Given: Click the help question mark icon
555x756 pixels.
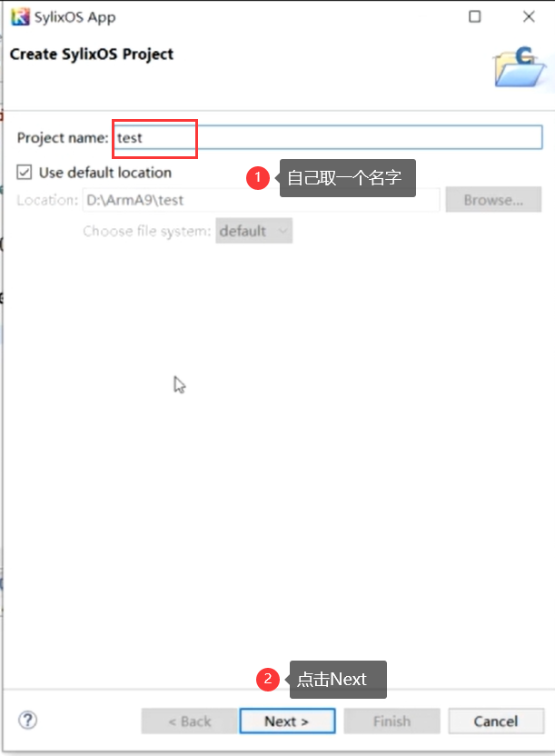Looking at the screenshot, I should (x=27, y=721).
